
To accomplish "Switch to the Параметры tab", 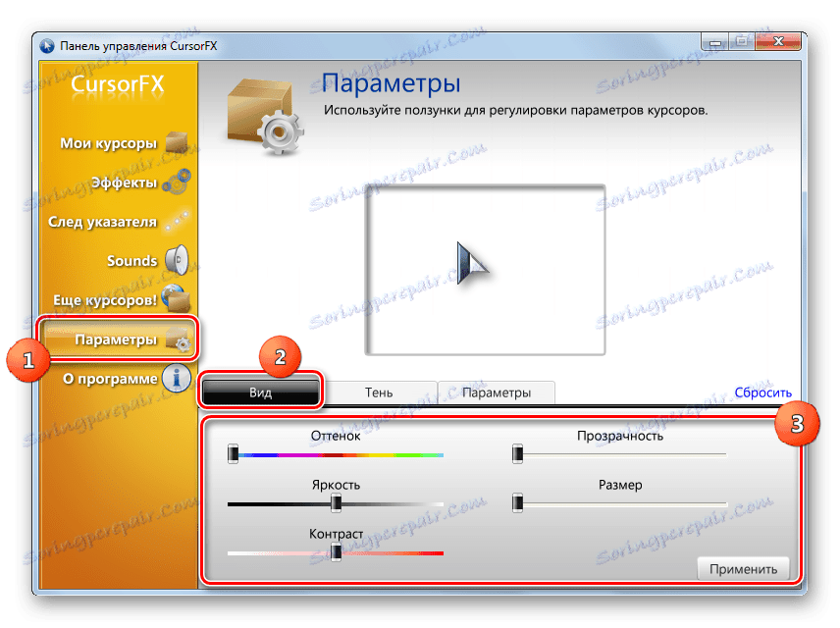I will coord(497,392).
